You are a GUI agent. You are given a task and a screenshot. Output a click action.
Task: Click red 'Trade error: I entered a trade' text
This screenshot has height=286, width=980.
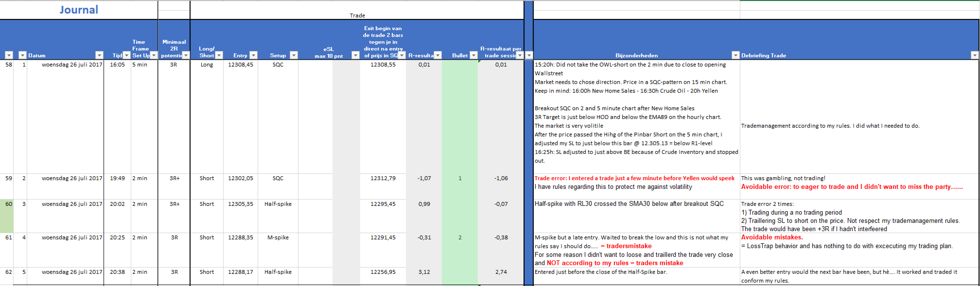click(634, 178)
